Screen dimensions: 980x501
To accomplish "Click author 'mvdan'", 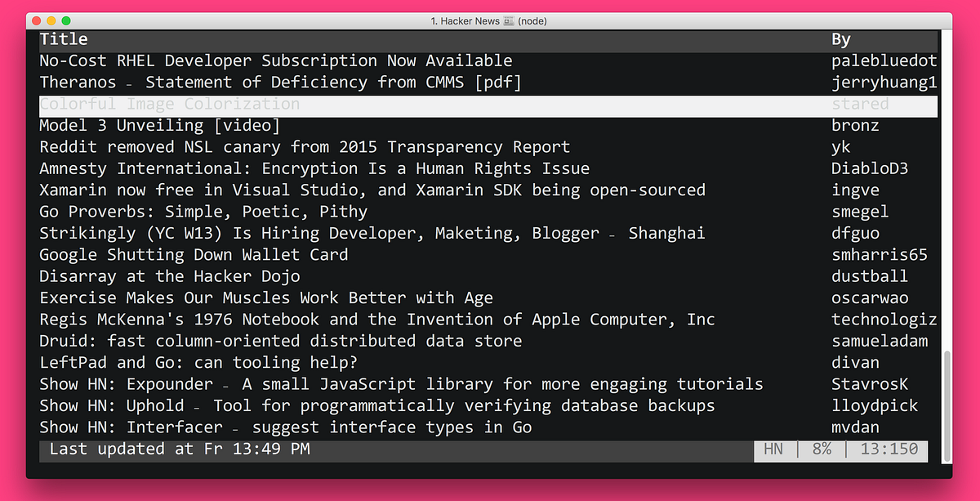I will pyautogui.click(x=856, y=427).
